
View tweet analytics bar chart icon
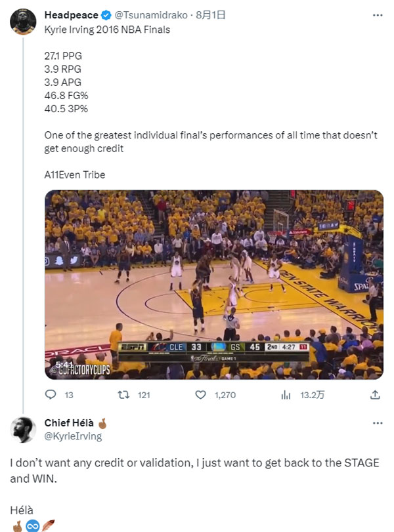286,395
